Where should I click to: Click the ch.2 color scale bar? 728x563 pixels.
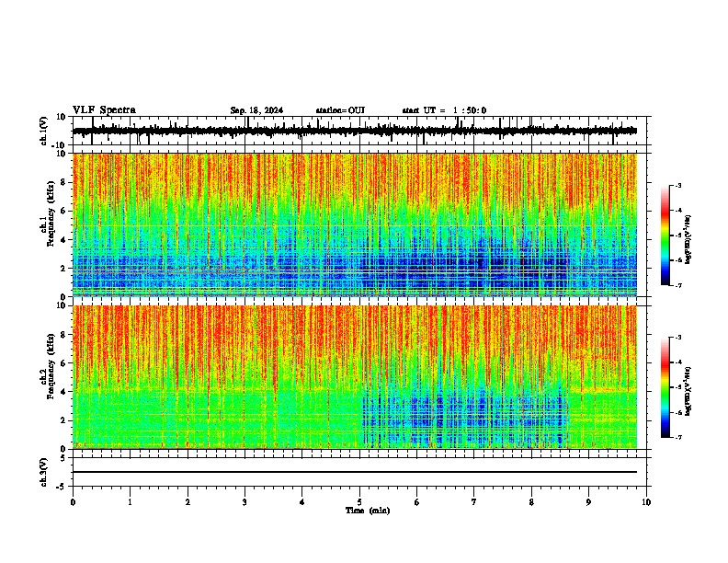click(665, 387)
